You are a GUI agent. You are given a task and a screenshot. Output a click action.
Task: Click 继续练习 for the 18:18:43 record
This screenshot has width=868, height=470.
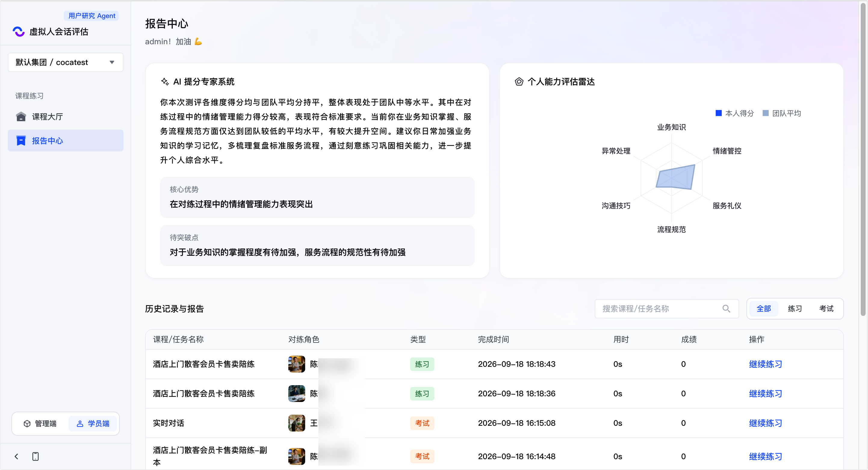click(765, 364)
